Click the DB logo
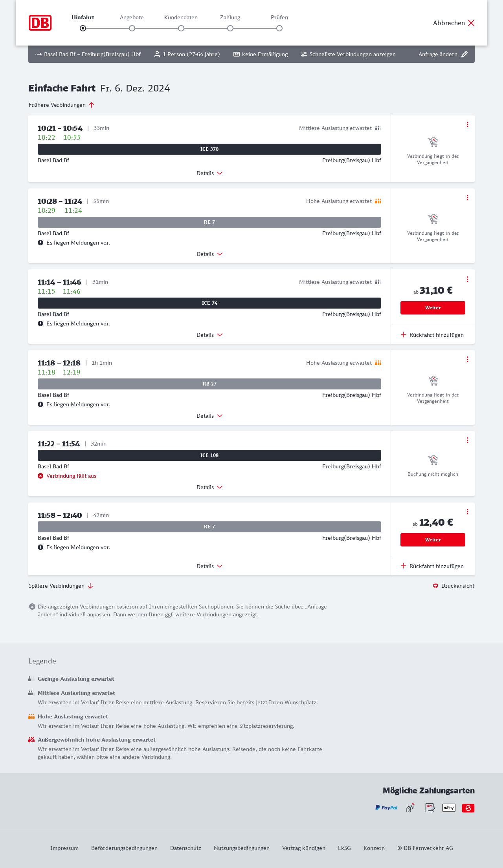 40,23
